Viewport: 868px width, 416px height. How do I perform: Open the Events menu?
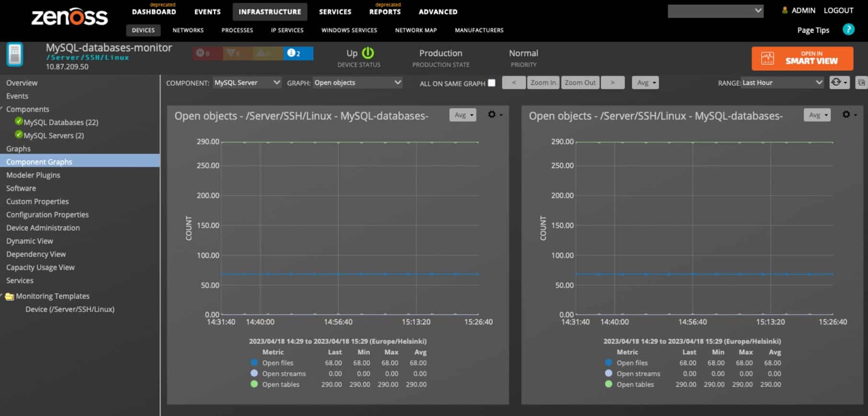point(207,12)
